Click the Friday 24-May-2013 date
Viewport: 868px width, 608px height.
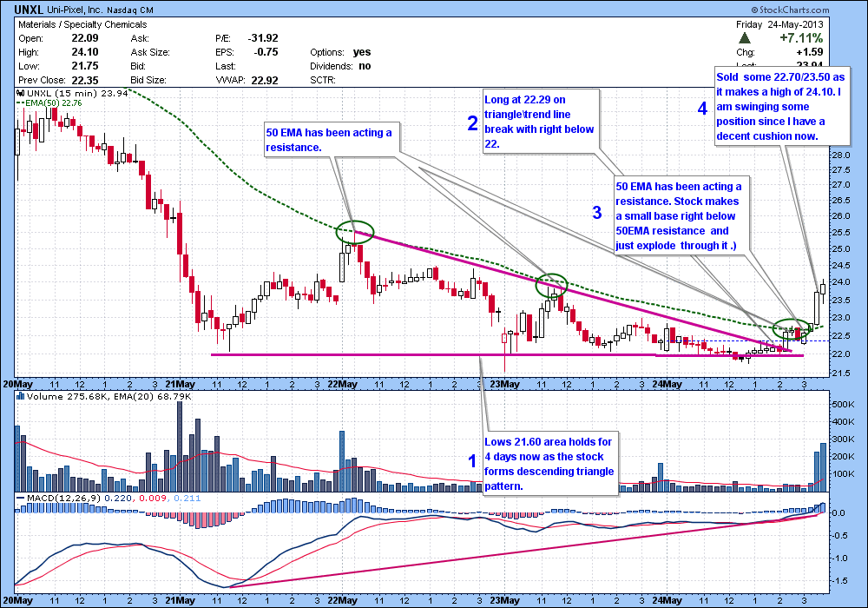pos(779,24)
